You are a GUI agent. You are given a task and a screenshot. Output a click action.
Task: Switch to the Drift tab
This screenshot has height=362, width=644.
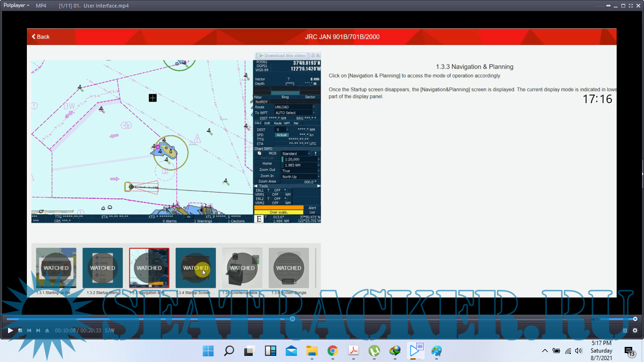267,123
